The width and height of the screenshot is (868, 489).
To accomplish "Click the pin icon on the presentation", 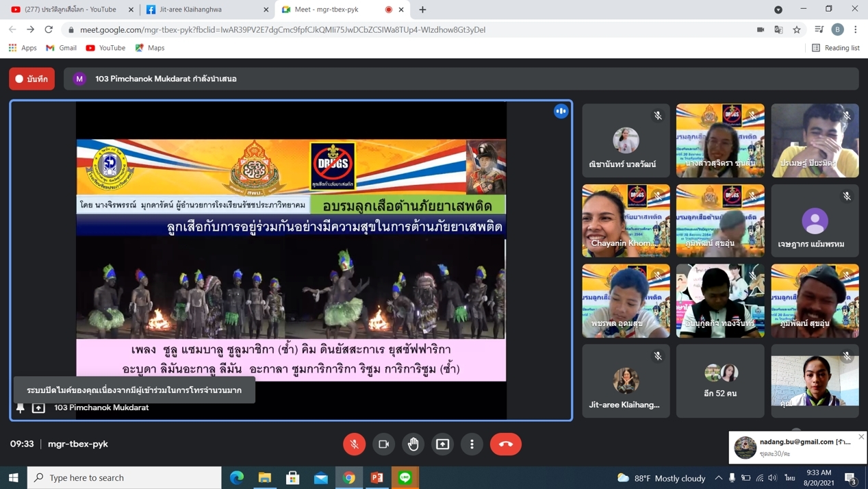I will pos(21,408).
